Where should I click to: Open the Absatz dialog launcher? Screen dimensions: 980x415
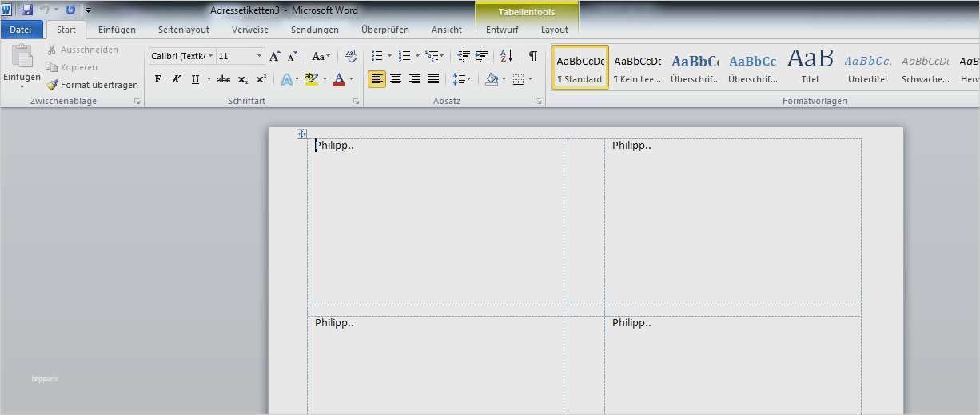point(538,102)
